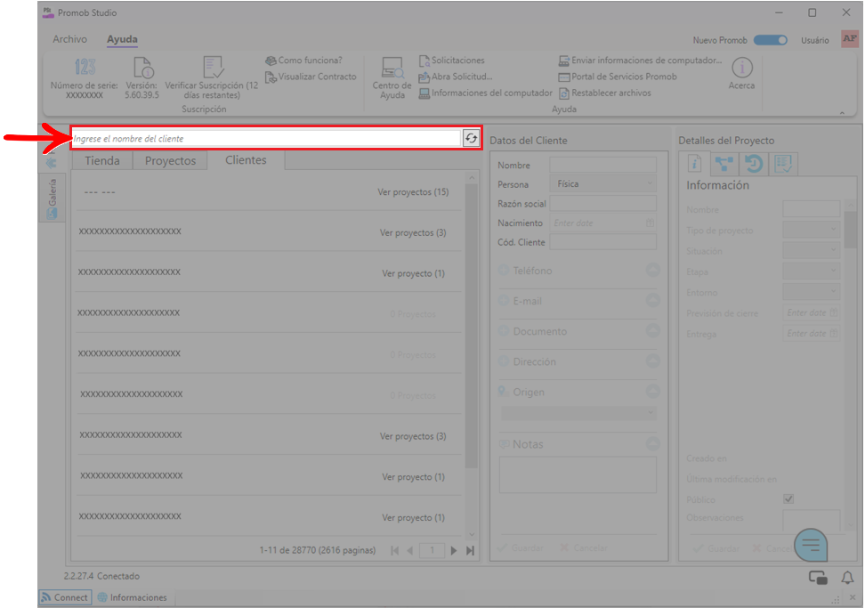
Task: Click the screen share icon in status bar
Action: click(818, 578)
